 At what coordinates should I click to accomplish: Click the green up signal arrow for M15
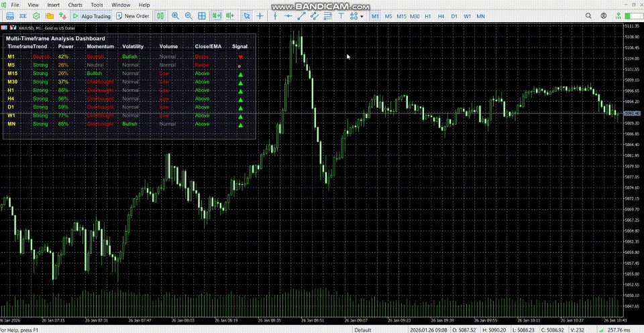coord(240,74)
